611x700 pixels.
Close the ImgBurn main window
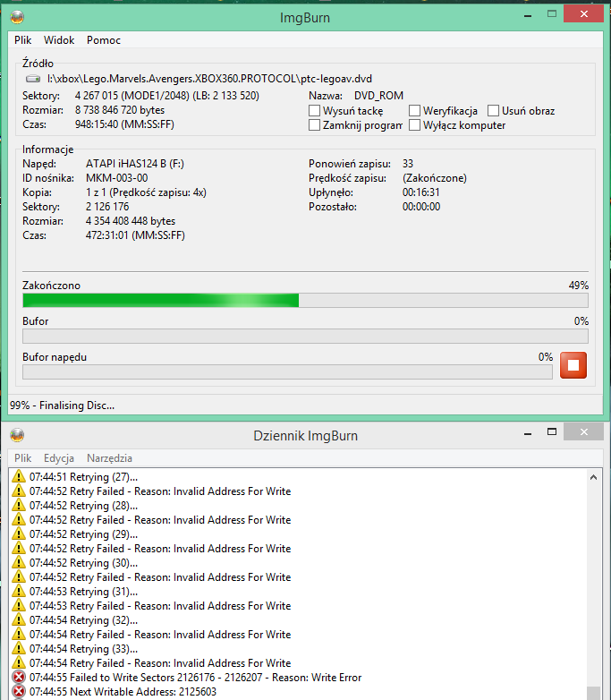click(x=584, y=13)
